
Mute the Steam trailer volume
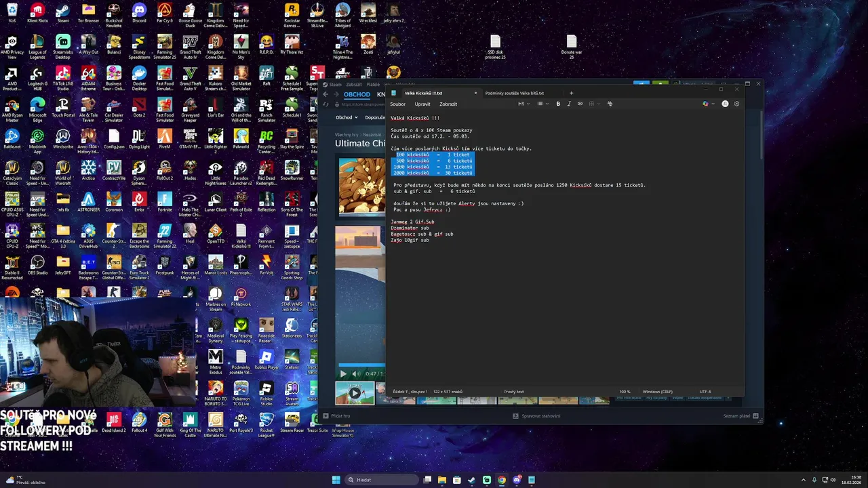356,373
